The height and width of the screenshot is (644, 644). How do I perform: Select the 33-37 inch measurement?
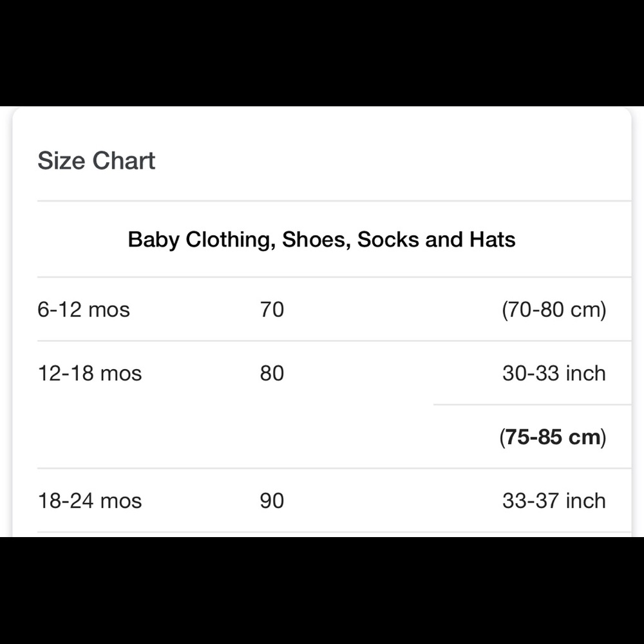[x=554, y=501]
